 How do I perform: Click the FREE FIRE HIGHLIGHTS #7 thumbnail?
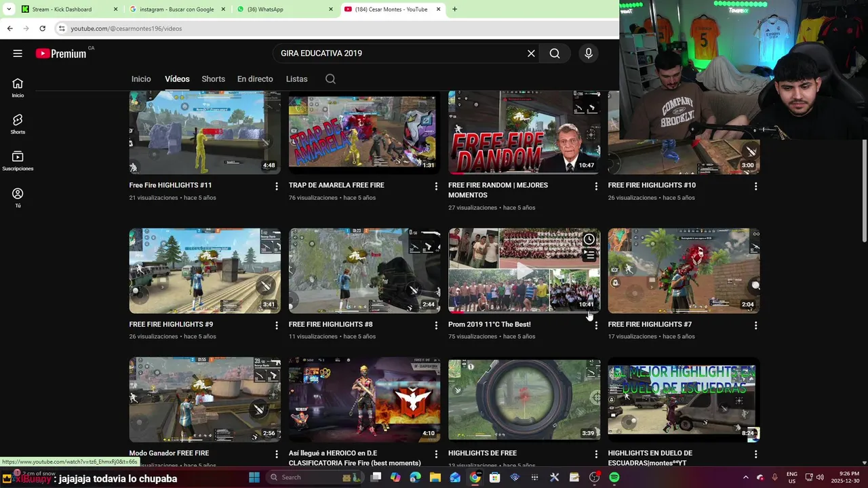[x=684, y=270]
